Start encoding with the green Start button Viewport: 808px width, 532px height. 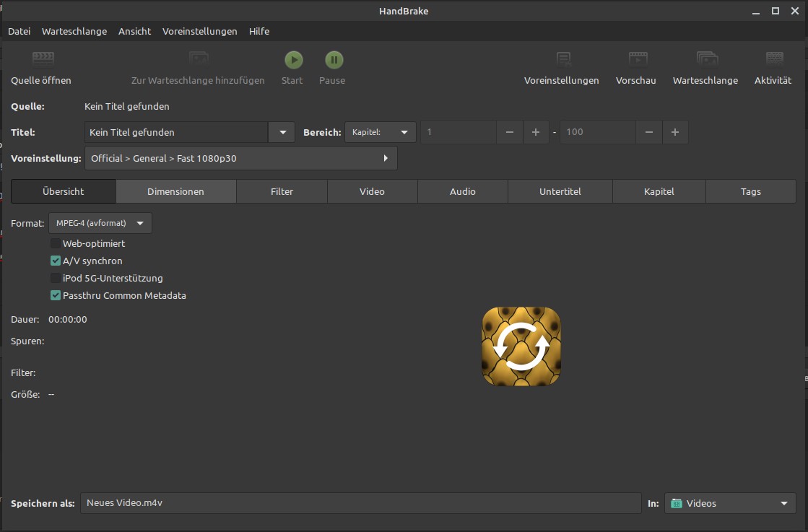coord(294,60)
